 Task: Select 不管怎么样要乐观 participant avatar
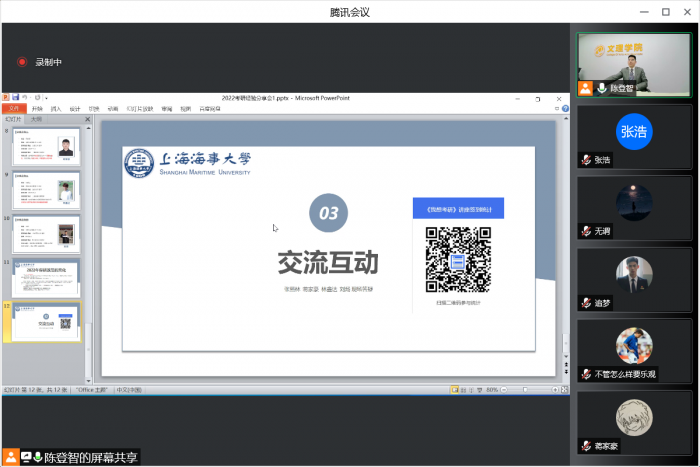coord(634,346)
